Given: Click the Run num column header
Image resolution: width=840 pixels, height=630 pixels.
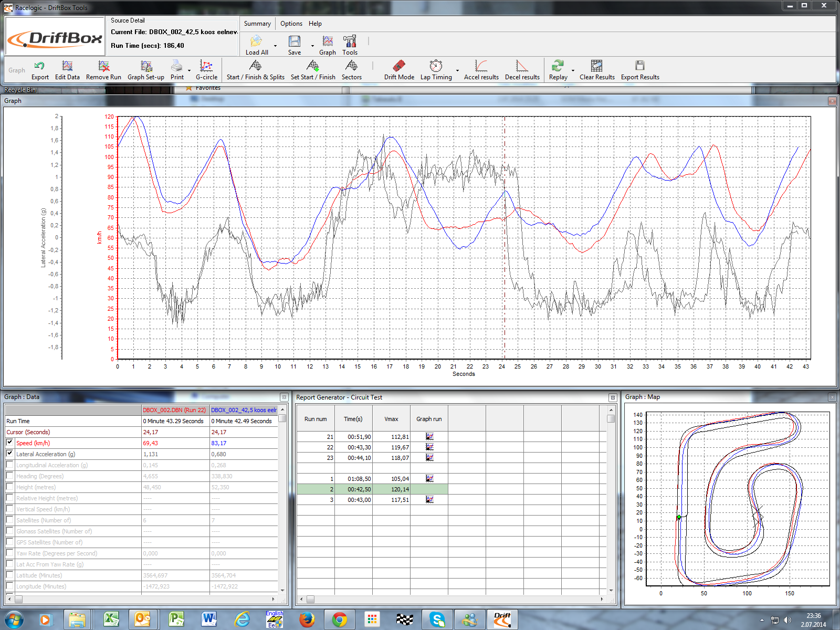Looking at the screenshot, I should [316, 419].
